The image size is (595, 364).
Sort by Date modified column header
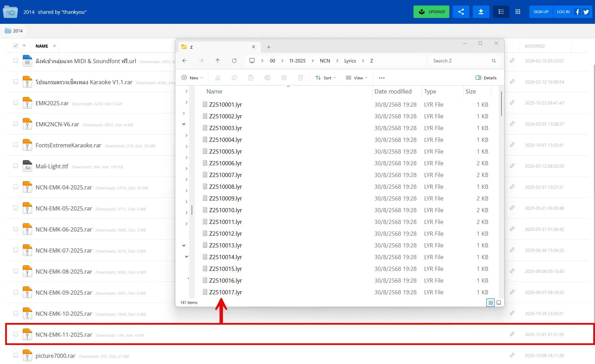point(393,91)
